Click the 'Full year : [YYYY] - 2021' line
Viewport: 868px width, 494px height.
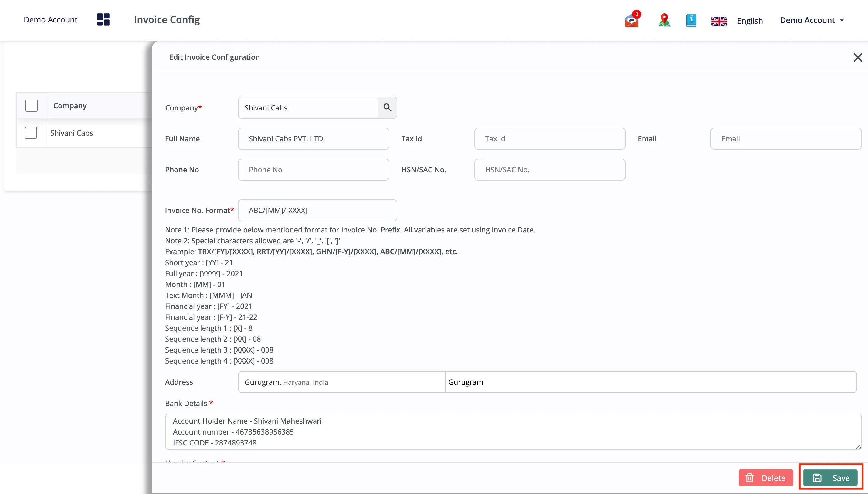pos(204,273)
